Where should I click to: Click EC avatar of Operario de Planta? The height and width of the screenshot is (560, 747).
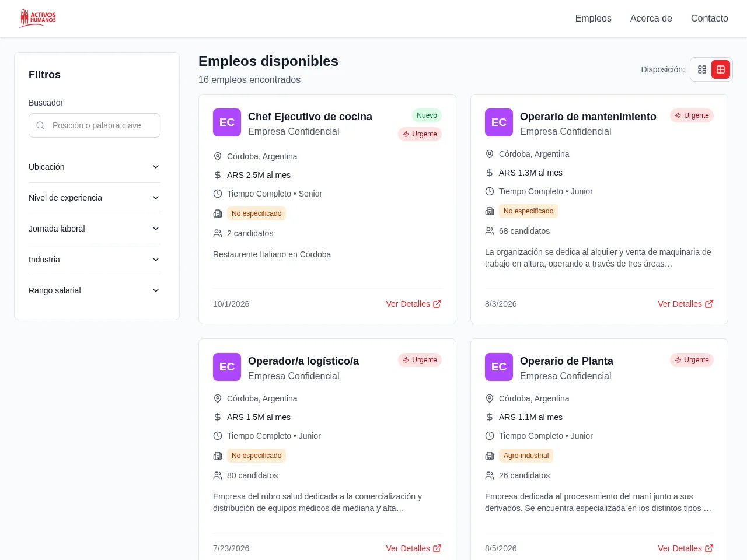499,367
